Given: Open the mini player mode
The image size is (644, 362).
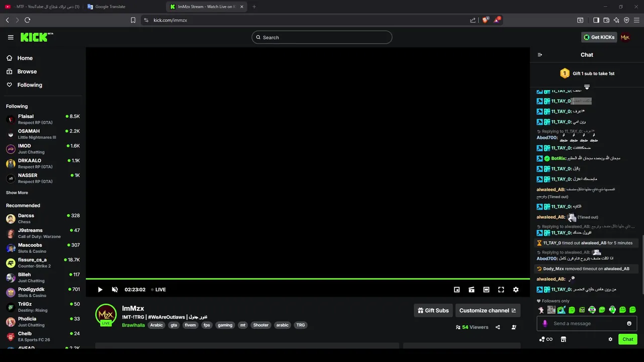Looking at the screenshot, I should (x=457, y=290).
